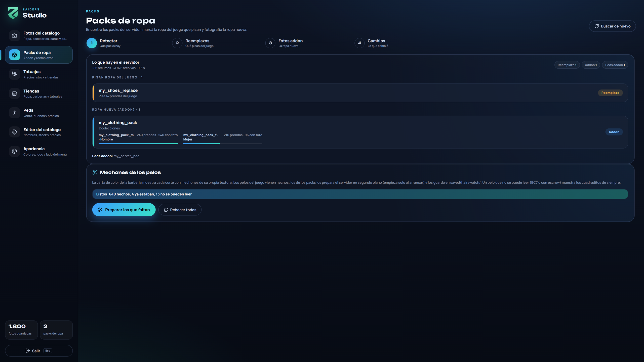Open the Tatuajes pen icon
Viewport: 644px width, 362px height.
point(14,74)
